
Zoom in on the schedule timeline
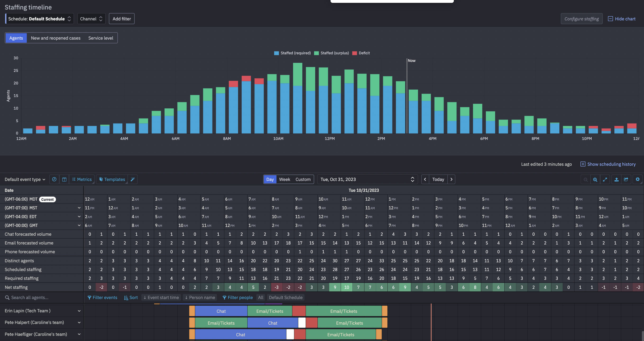click(x=595, y=179)
